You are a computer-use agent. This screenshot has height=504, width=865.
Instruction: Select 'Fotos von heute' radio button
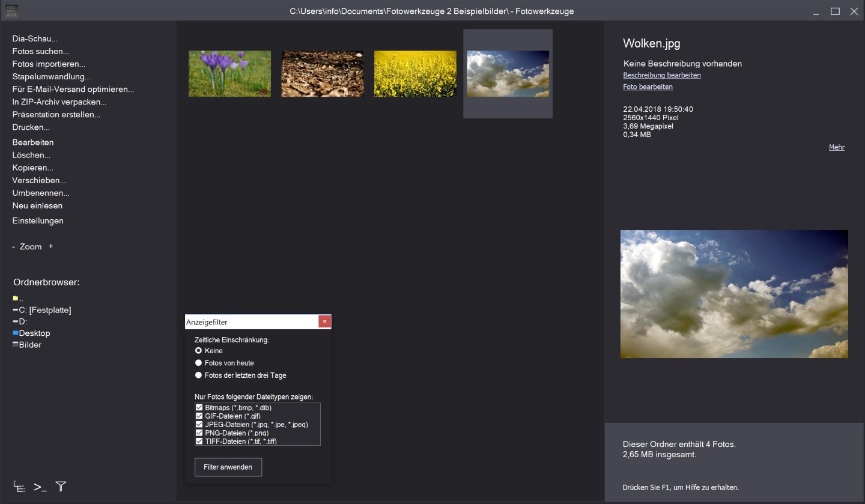tap(199, 363)
